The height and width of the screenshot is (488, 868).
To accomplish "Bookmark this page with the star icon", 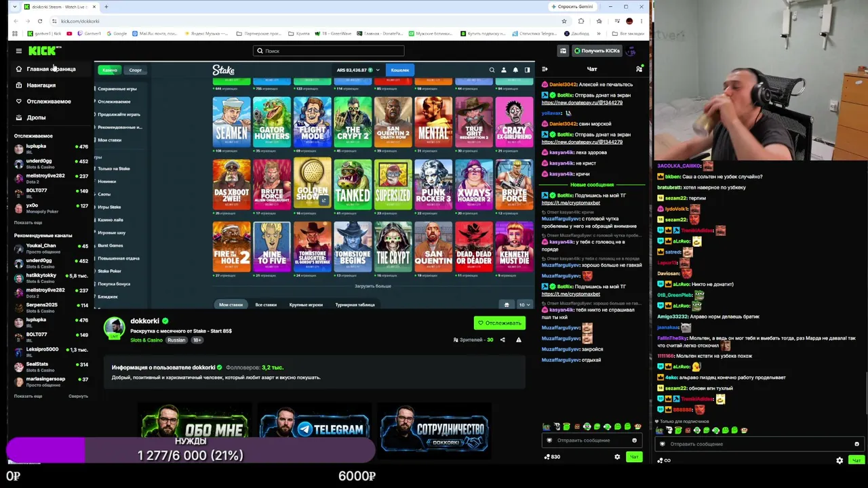I will pyautogui.click(x=564, y=21).
